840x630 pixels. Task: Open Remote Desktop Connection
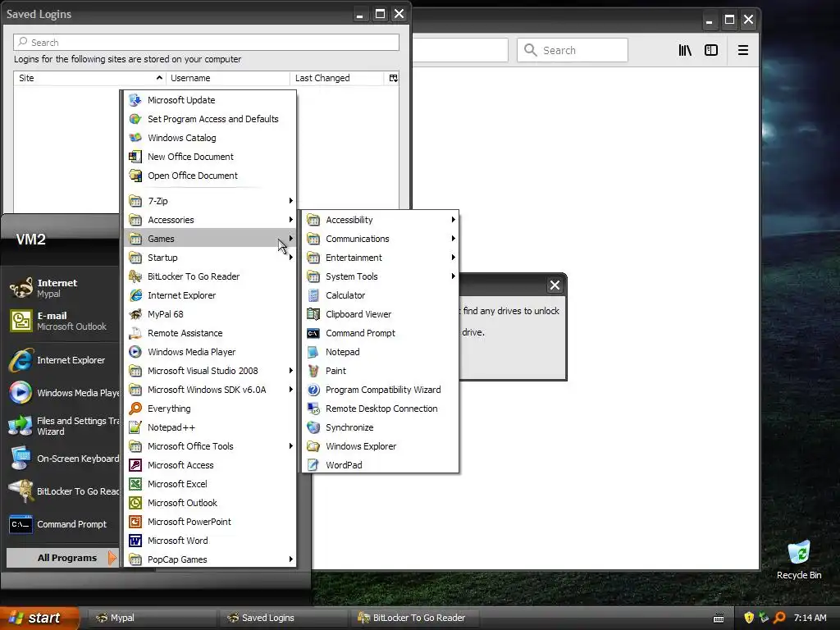pyautogui.click(x=381, y=409)
